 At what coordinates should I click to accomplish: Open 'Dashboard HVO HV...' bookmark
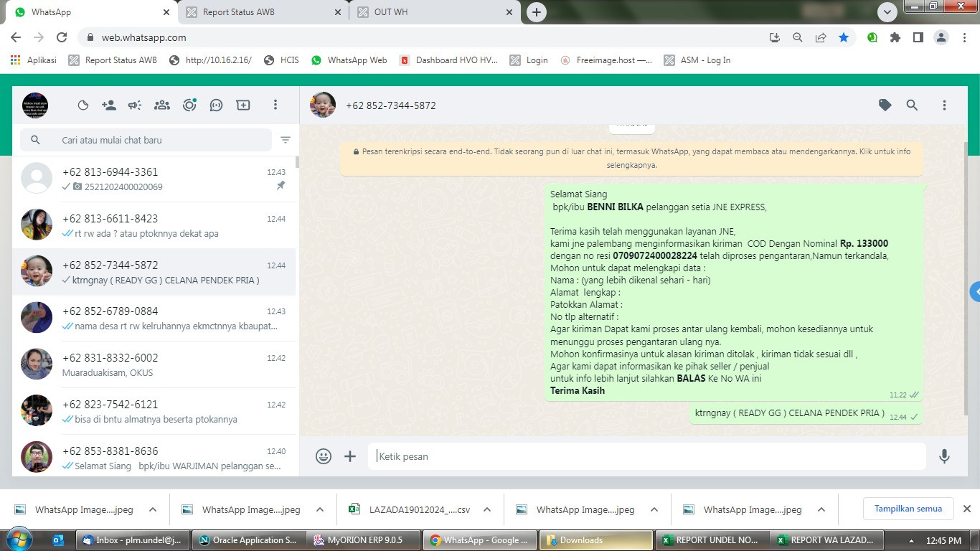[448, 60]
